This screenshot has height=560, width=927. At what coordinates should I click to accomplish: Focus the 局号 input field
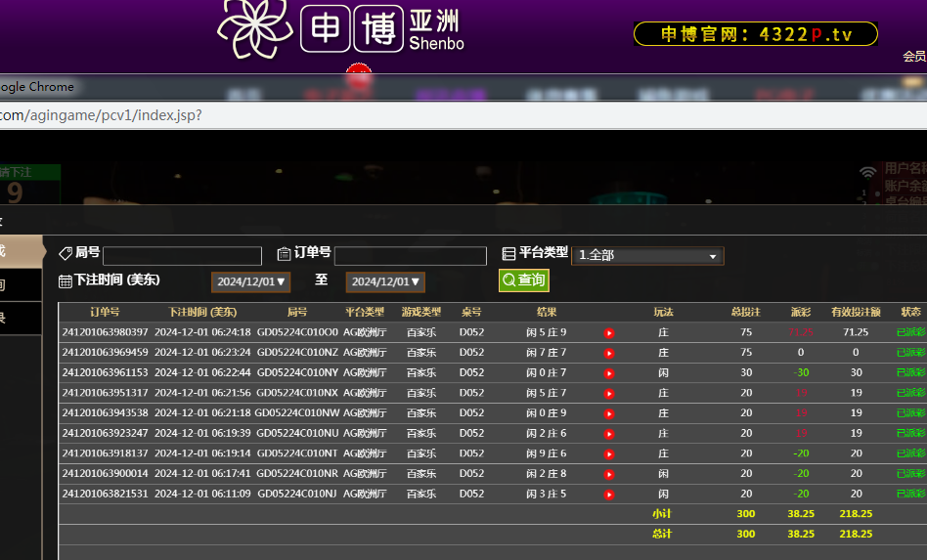182,256
